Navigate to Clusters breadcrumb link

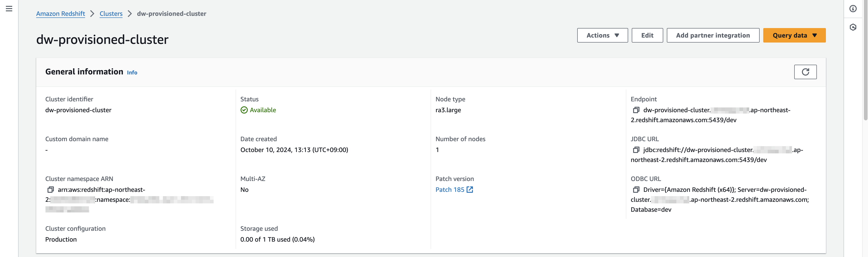click(111, 14)
